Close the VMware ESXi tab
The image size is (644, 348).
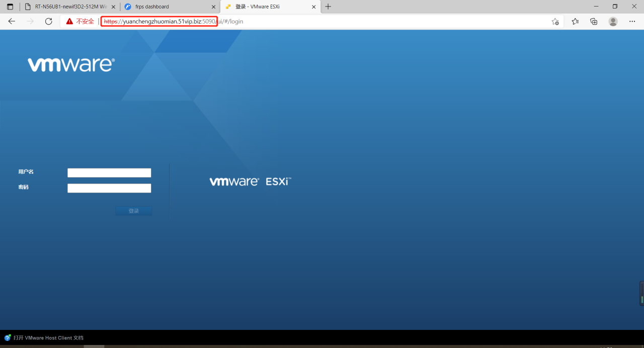pos(314,7)
